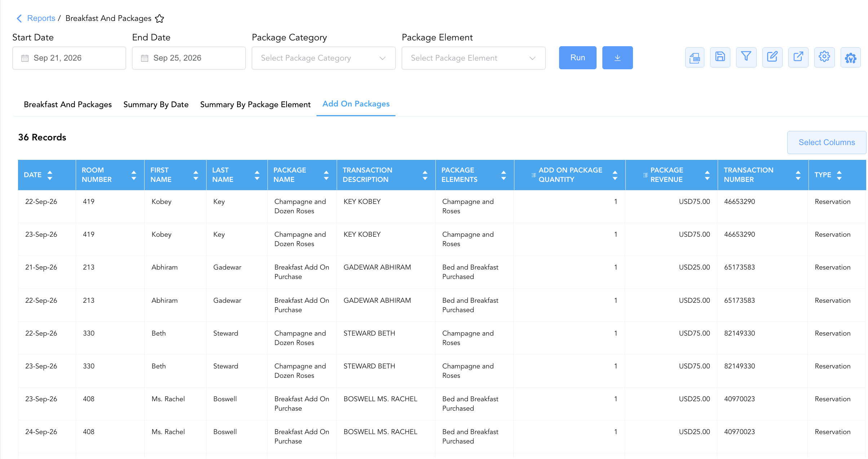This screenshot has width=868, height=459.
Task: Click the blue download arrow button
Action: click(617, 58)
